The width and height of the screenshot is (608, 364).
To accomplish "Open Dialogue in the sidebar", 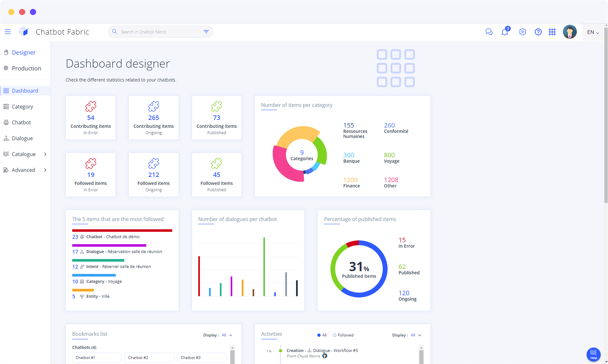I will click(x=22, y=138).
